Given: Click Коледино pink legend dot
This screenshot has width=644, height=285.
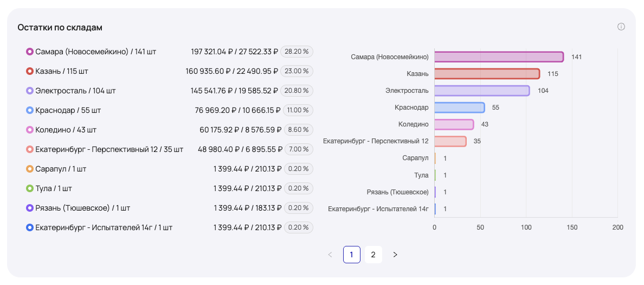Looking at the screenshot, I should point(30,130).
